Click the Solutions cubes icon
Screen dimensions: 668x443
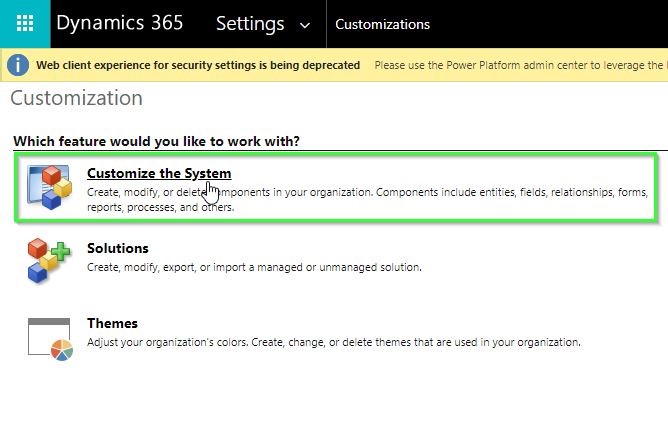click(x=48, y=260)
